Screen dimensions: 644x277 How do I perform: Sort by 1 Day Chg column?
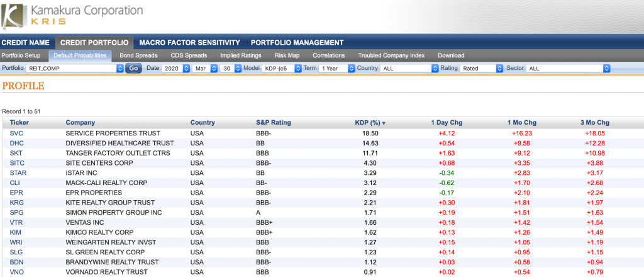click(x=447, y=123)
